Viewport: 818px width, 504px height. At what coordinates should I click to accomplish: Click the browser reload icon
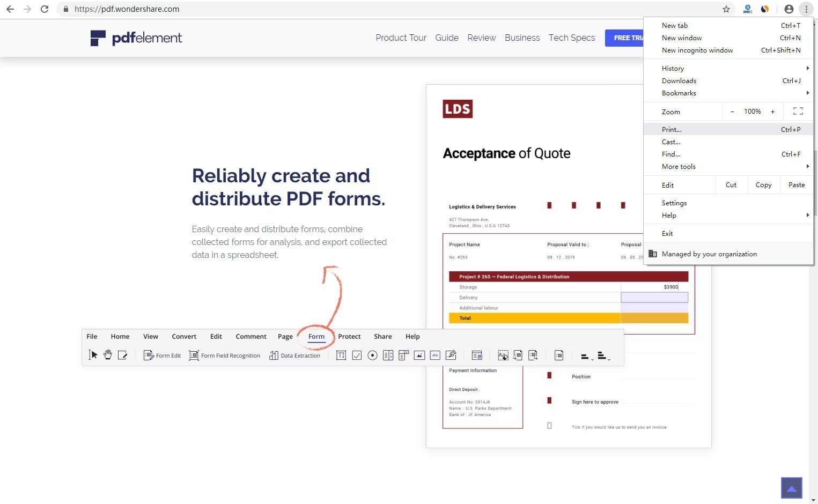click(45, 9)
